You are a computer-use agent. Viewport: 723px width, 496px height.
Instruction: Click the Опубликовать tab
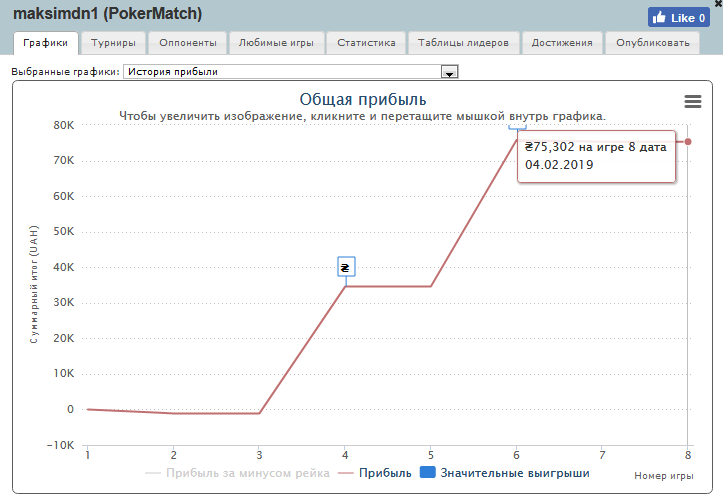pos(653,43)
